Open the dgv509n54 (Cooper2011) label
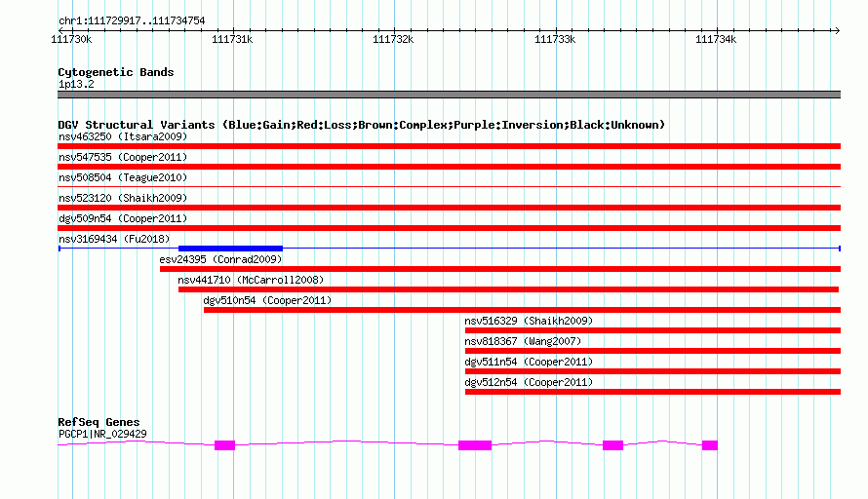This screenshot has height=499, width=868. pos(123,218)
